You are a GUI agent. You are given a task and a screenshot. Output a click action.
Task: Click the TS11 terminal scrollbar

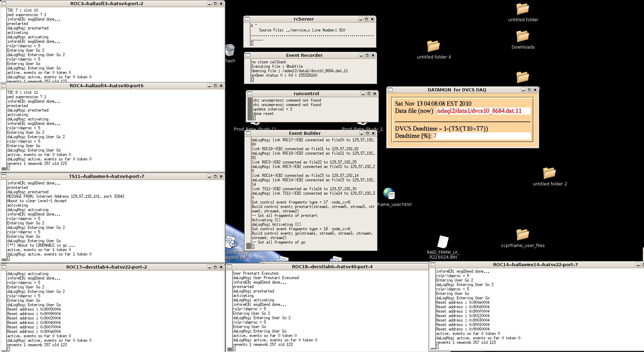pyautogui.click(x=4, y=221)
